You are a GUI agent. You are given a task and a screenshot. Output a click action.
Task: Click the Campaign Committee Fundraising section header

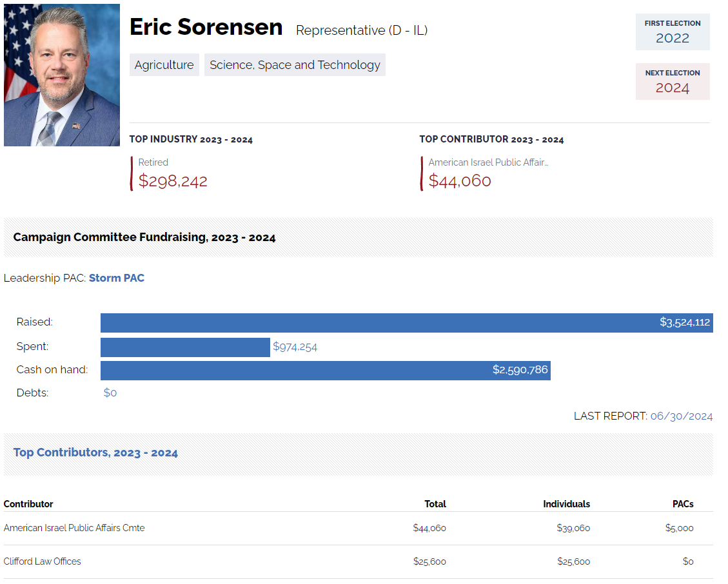click(144, 237)
